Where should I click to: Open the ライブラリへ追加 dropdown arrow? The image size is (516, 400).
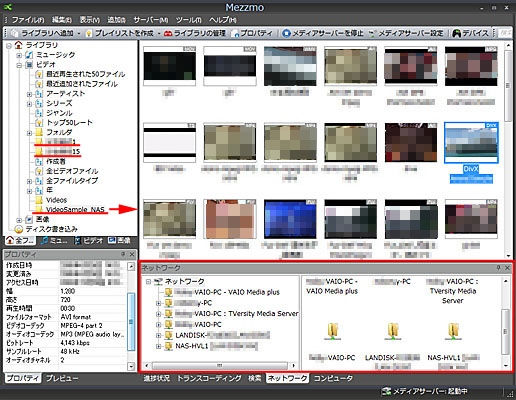79,33
